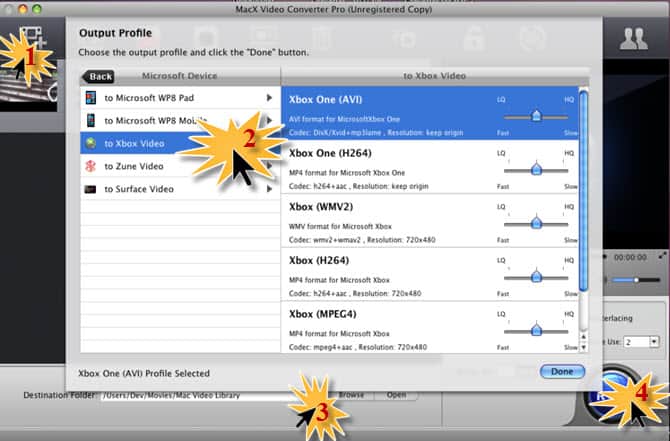Click the Add Video toolbar icon
This screenshot has width=670, height=441.
click(32, 38)
